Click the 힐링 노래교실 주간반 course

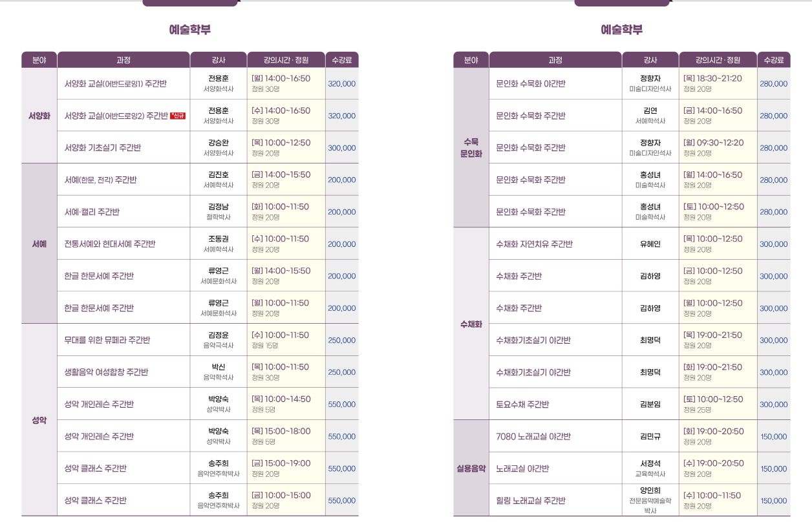click(531, 501)
